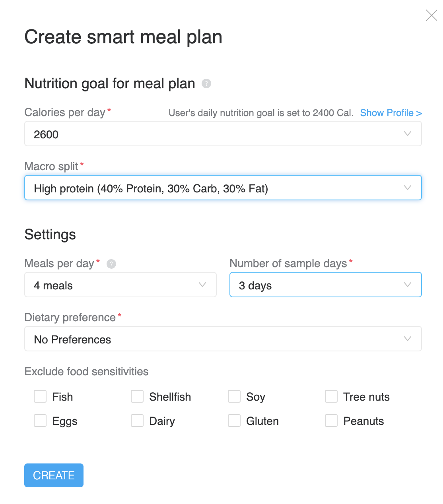Open the Calories per day dropdown
The width and height of the screenshot is (443, 504).
click(223, 134)
